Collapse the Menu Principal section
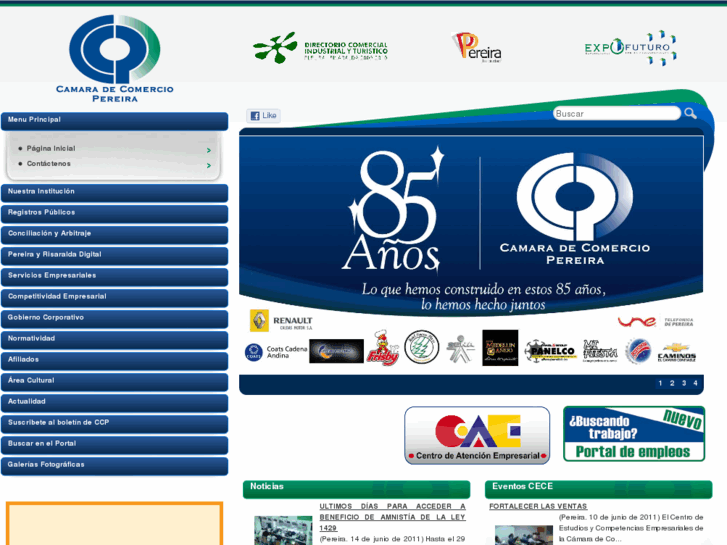Screen dimensions: 727x545 [115, 121]
